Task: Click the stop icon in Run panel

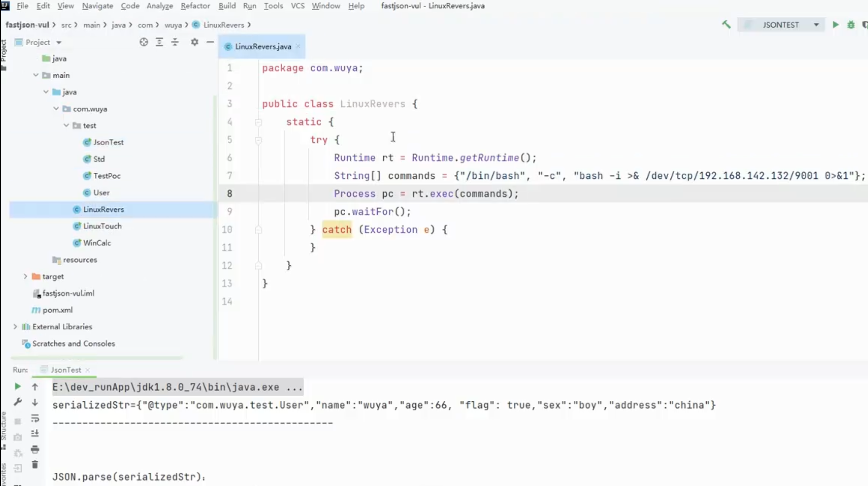Action: [17, 421]
